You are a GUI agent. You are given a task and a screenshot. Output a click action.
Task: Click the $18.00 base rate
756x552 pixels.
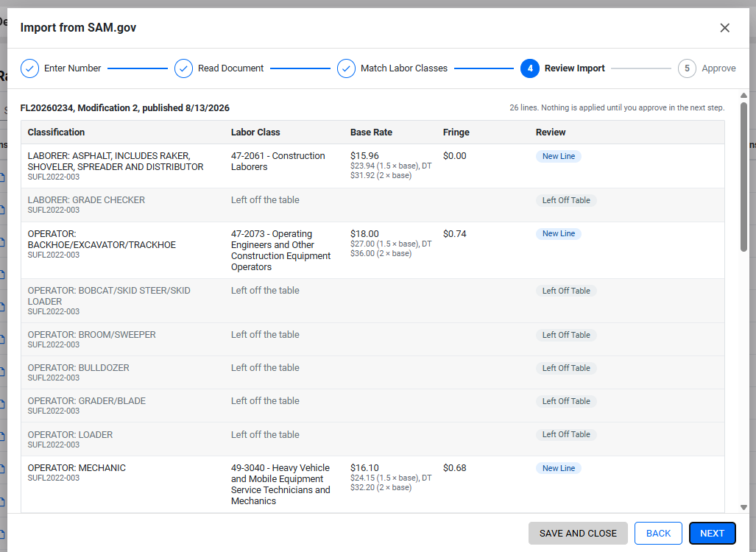tap(364, 234)
